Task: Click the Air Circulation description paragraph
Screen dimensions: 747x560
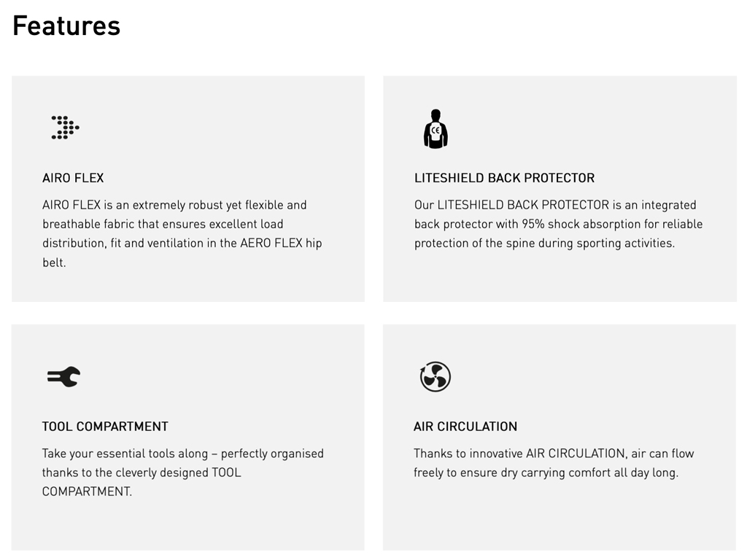Action: [553, 463]
